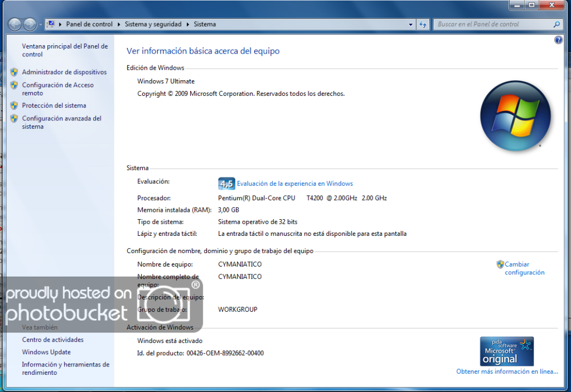Click the Forward navigation arrow button

[x=30, y=25]
